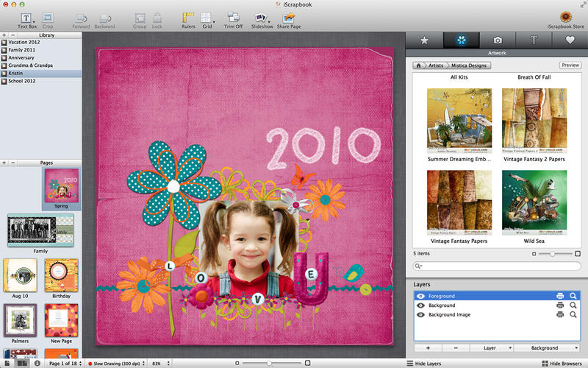Open the 83% zoom level dropdown
The image size is (588, 368).
pyautogui.click(x=157, y=364)
